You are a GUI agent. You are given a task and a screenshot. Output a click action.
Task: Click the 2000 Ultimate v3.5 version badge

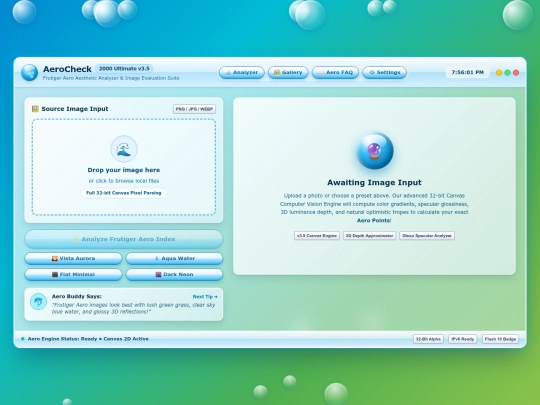[x=124, y=69]
